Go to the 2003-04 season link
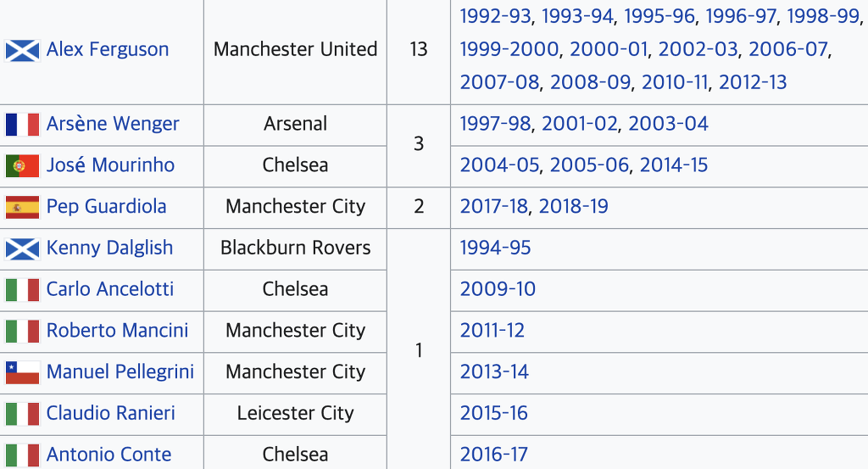The width and height of the screenshot is (868, 469). (668, 124)
